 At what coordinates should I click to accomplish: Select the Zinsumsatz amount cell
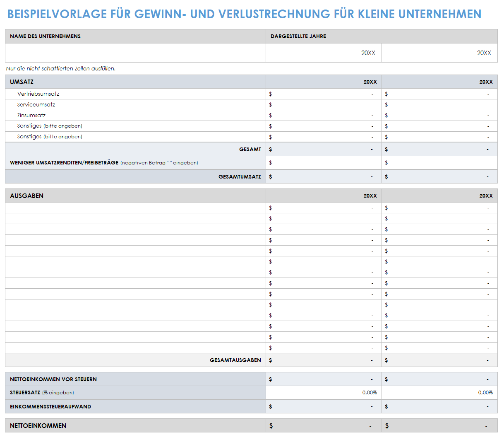coord(323,115)
